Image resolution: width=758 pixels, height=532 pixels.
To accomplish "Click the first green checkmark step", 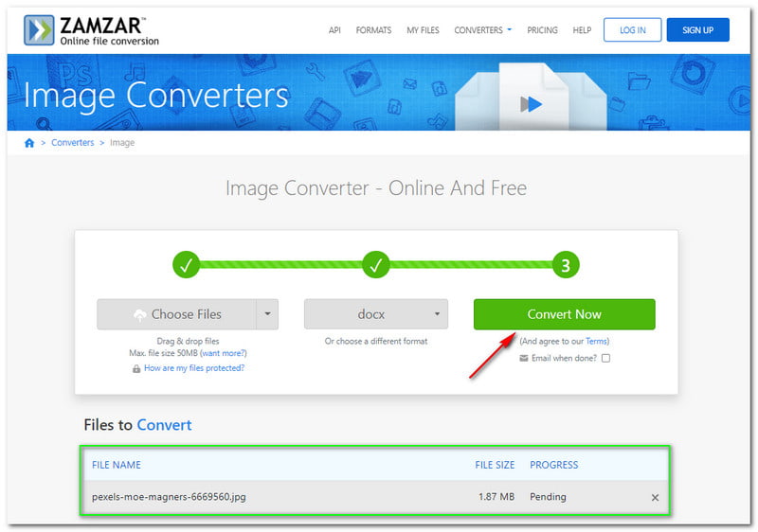I will pyautogui.click(x=187, y=266).
